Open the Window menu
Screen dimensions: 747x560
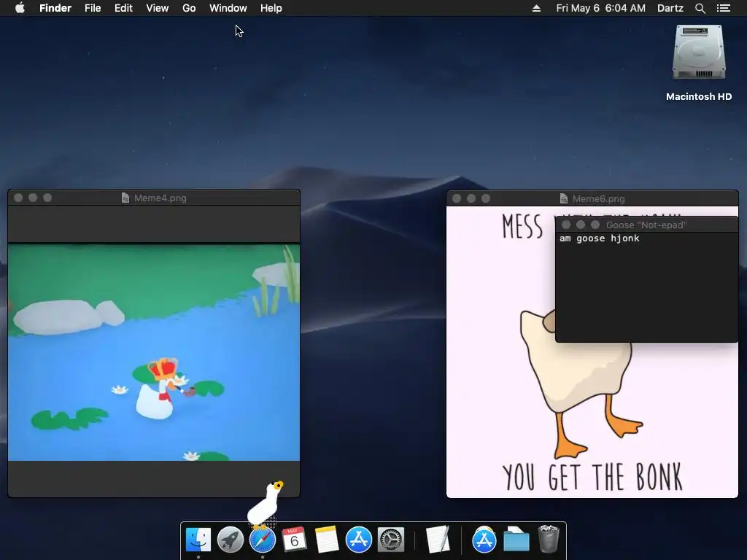click(x=228, y=8)
